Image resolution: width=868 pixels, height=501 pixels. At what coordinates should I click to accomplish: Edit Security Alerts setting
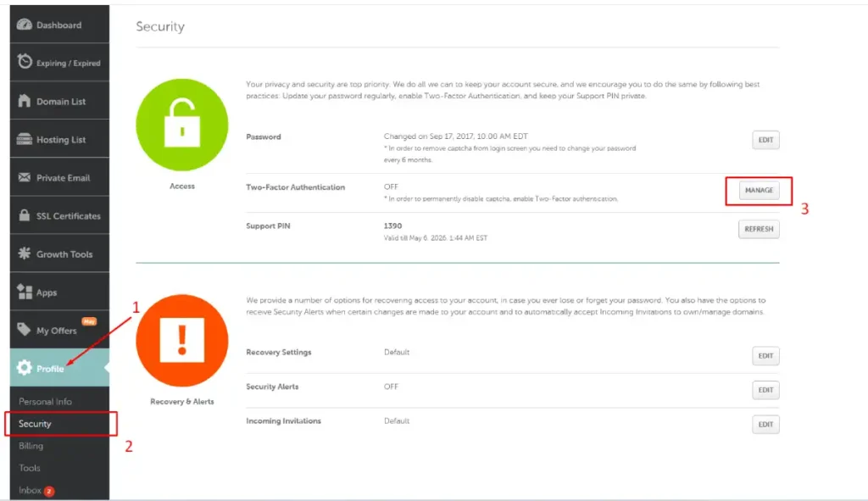click(x=765, y=390)
